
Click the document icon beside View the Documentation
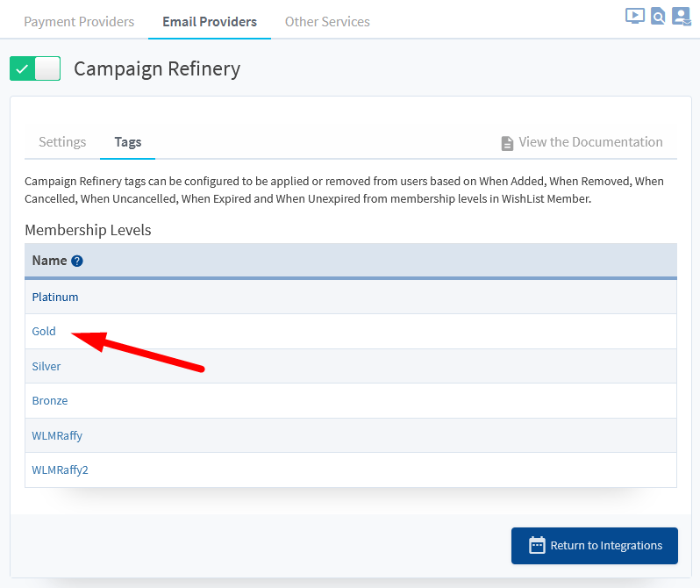(x=507, y=143)
